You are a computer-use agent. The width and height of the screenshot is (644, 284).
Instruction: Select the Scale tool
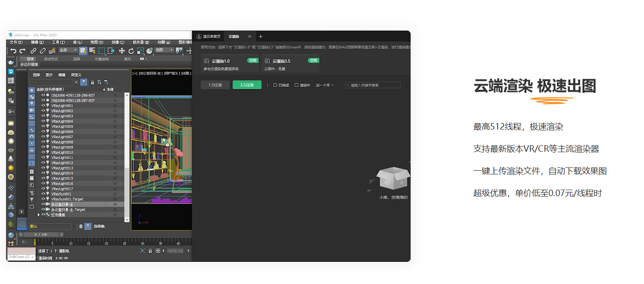[x=140, y=50]
